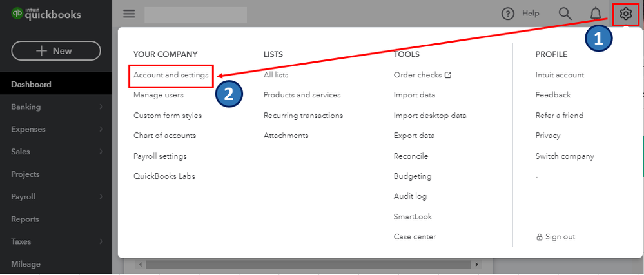Open Account and settings

171,75
